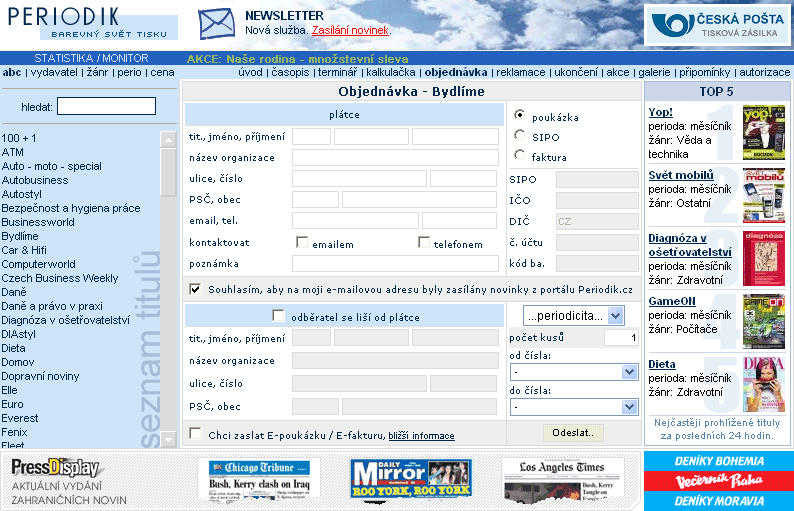This screenshot has width=794, height=511.
Task: Toggle odběratel se liší od plátce checkbox
Action: 279,316
